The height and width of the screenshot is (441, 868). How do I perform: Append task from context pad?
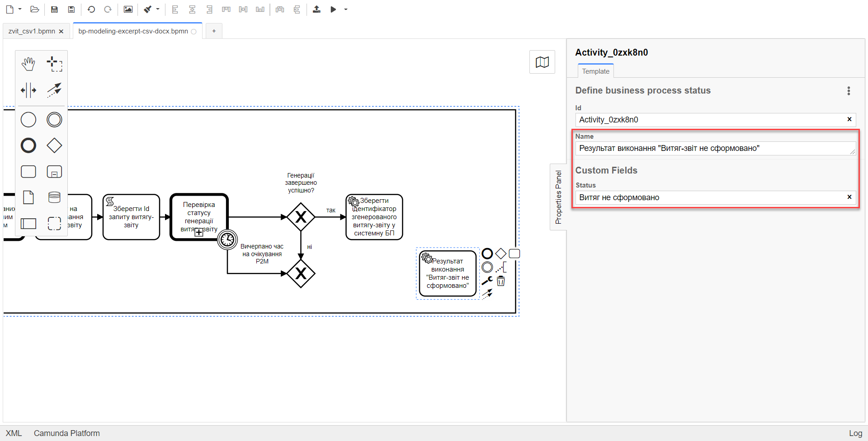[514, 253]
